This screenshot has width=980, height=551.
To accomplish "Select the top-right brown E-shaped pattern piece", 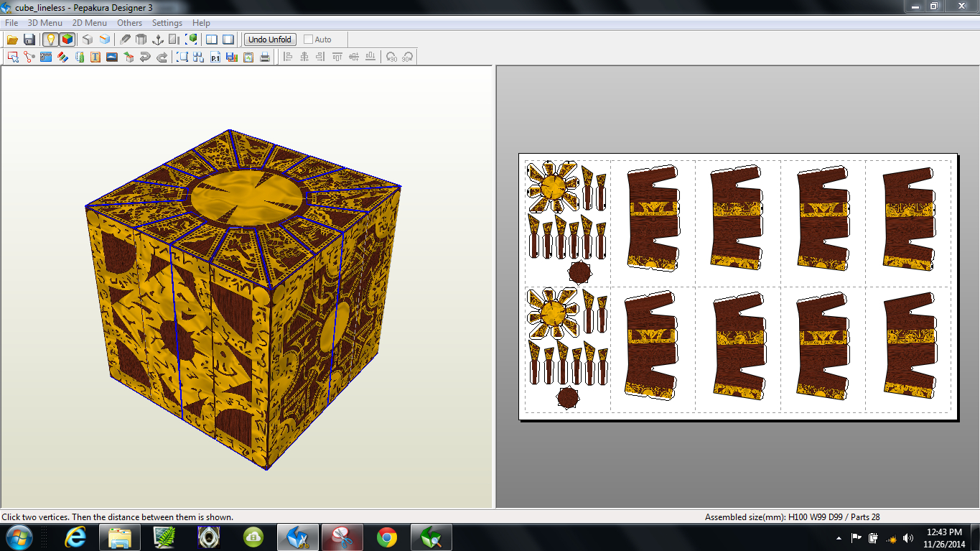I will click(x=909, y=218).
